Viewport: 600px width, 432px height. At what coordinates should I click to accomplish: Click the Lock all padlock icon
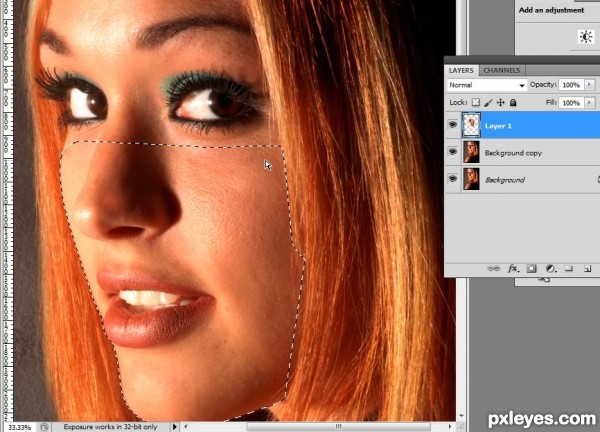513,102
